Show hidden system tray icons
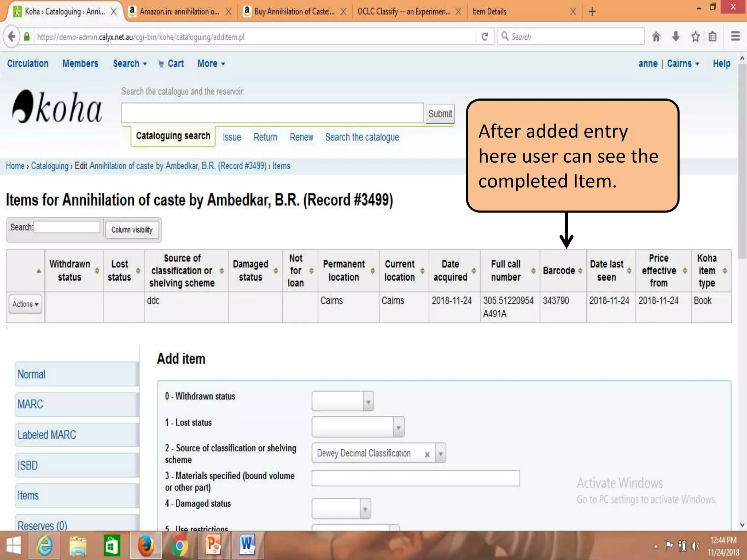The height and width of the screenshot is (560, 747). [x=656, y=546]
